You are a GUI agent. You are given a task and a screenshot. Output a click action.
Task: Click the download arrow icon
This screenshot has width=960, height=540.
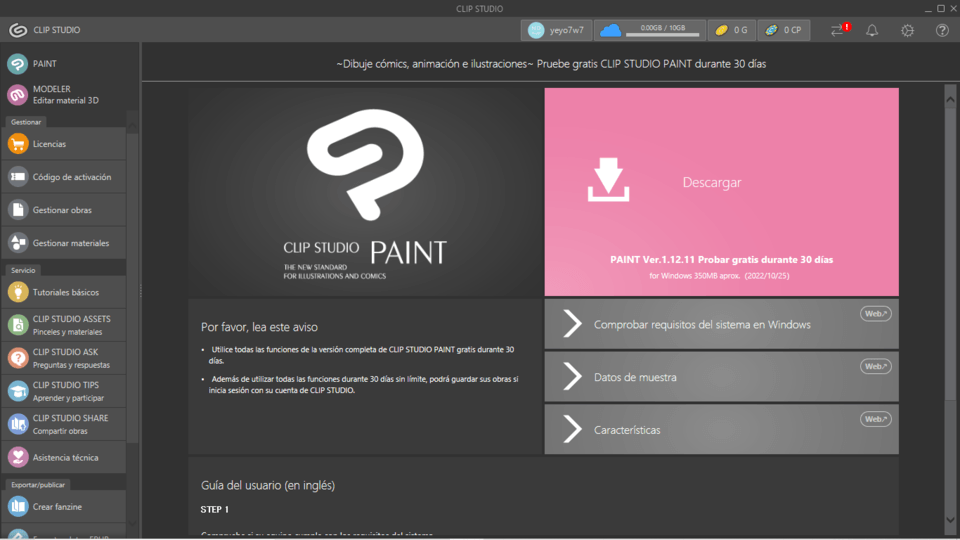[x=608, y=179]
